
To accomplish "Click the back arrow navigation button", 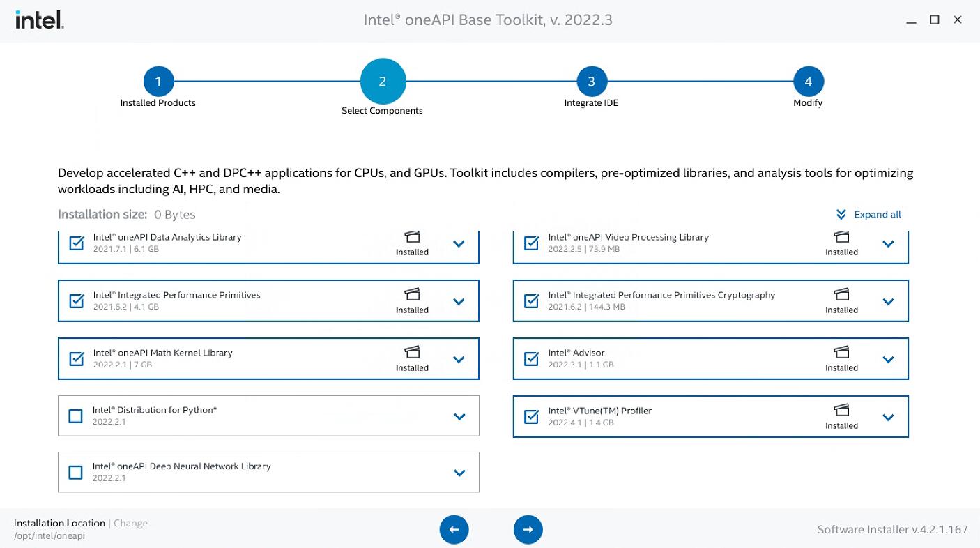I will (x=454, y=529).
